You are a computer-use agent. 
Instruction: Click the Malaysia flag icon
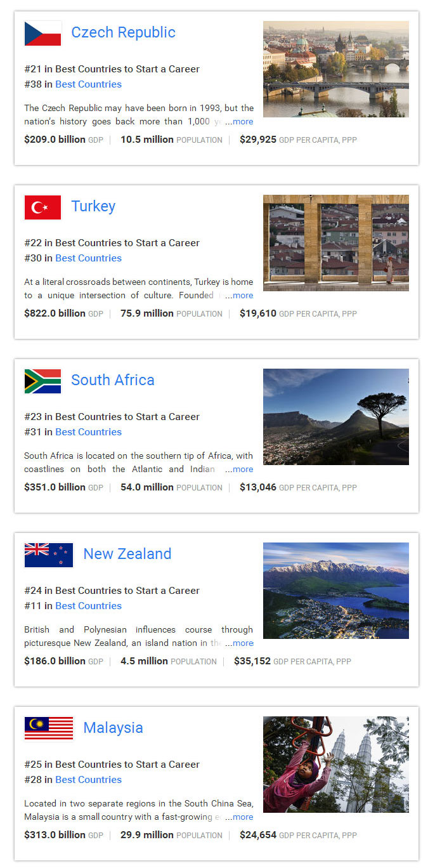(x=49, y=728)
